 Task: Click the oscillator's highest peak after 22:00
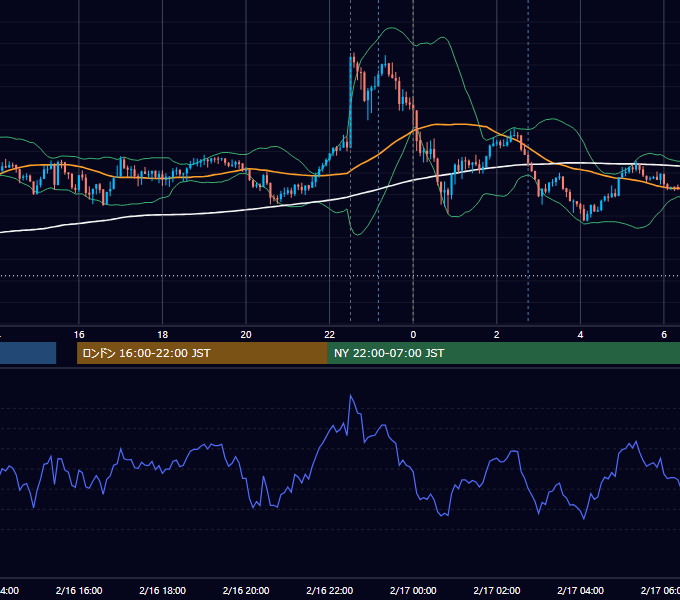click(351, 396)
